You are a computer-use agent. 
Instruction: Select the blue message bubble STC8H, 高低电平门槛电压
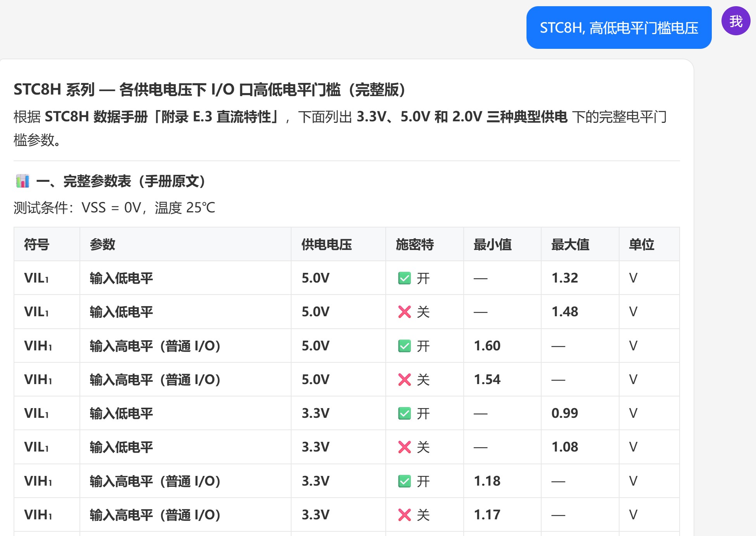tap(619, 28)
